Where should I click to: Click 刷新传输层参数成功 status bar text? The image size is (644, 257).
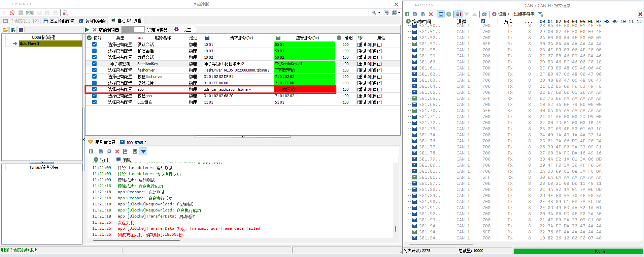click(19, 251)
